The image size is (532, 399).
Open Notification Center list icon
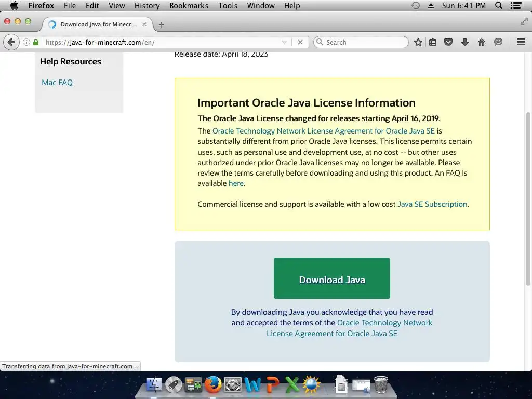516,5
